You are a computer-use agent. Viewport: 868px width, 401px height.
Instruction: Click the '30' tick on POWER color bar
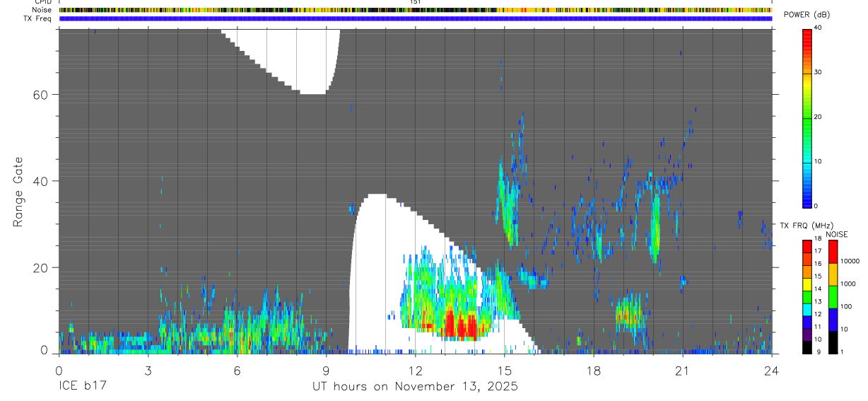click(x=819, y=72)
